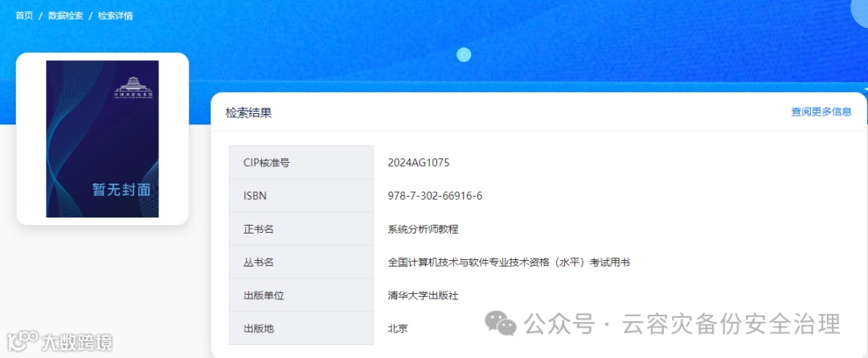Select publication place 北京
This screenshot has width=868, height=358.
pos(398,329)
